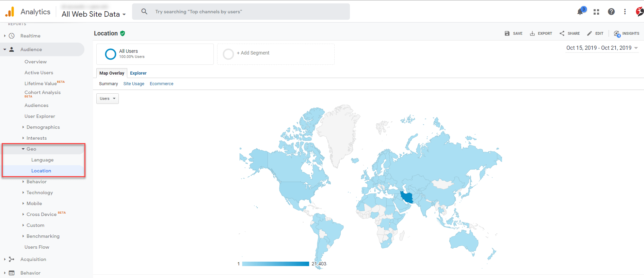Click the Audience person icon
The height and width of the screenshot is (278, 644).
[x=12, y=49]
